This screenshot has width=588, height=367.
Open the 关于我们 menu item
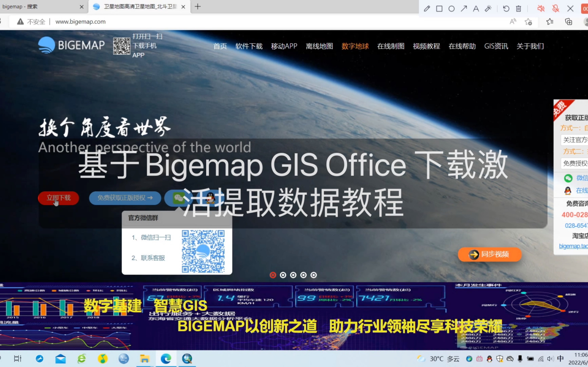pyautogui.click(x=530, y=46)
